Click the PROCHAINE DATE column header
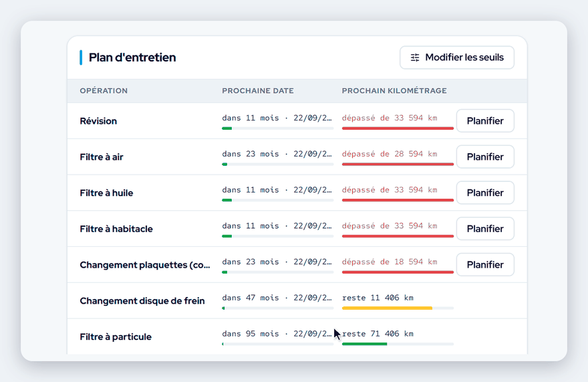The width and height of the screenshot is (588, 382). (258, 90)
